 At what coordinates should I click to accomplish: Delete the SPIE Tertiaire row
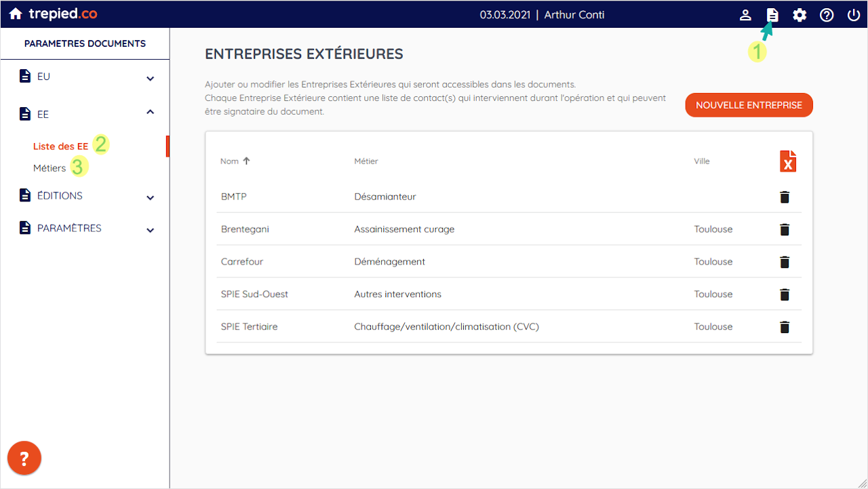tap(785, 327)
